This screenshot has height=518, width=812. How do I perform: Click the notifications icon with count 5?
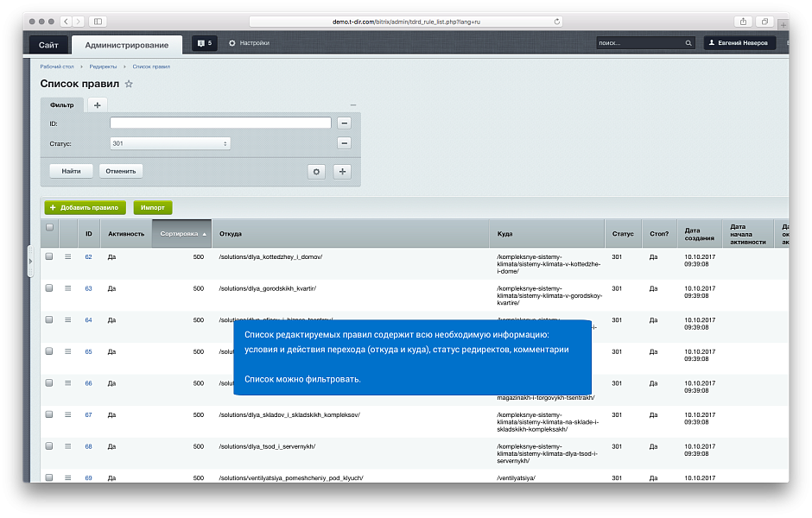tap(204, 42)
